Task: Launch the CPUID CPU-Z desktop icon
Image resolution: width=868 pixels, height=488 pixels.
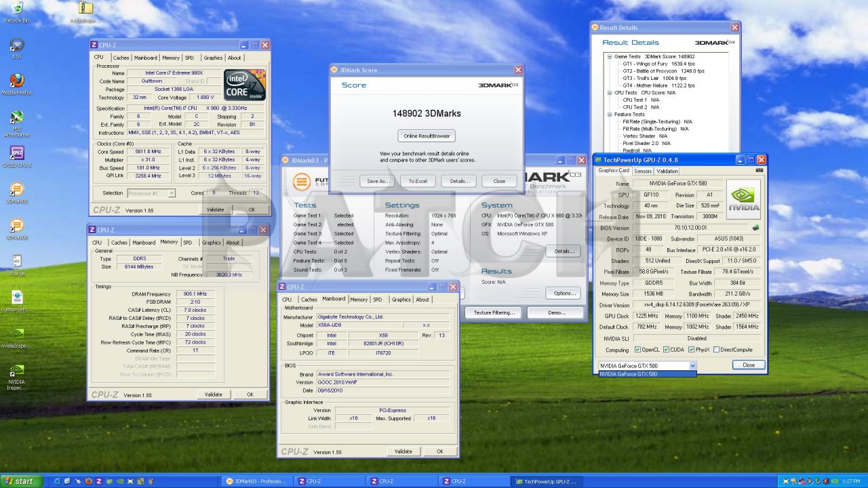Action: 17,153
